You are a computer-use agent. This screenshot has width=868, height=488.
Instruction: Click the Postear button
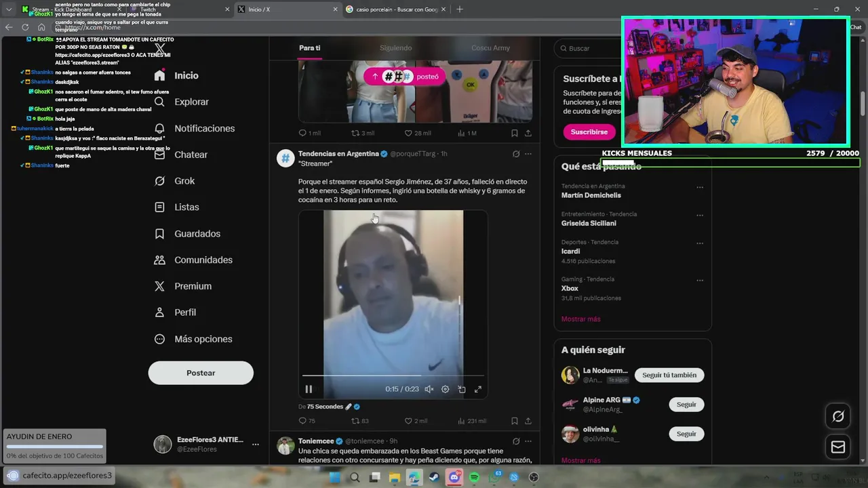pos(201,373)
